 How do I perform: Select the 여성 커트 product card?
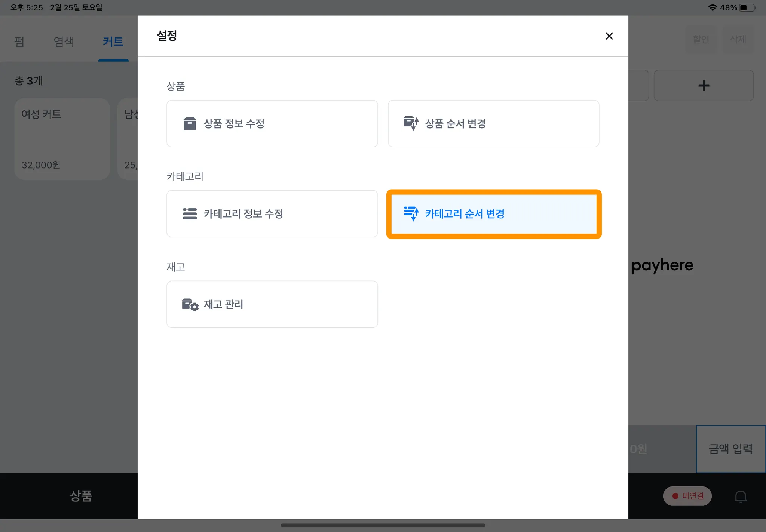tap(62, 139)
